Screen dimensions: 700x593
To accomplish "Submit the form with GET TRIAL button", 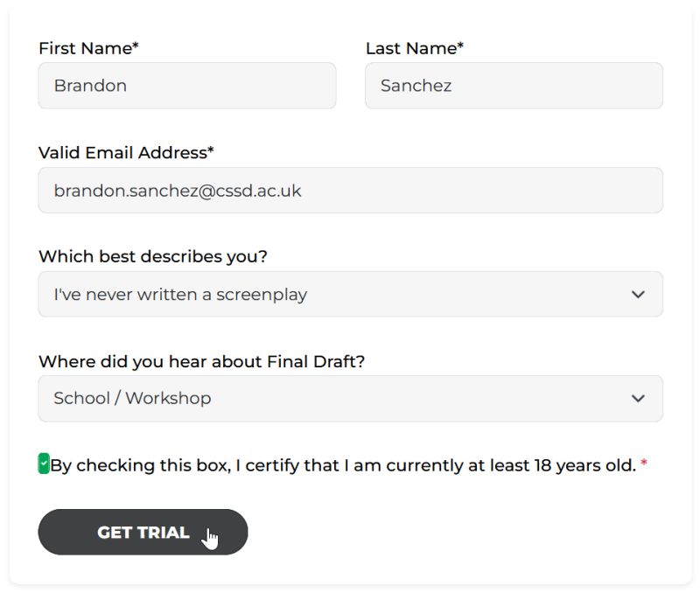I will click(143, 532).
